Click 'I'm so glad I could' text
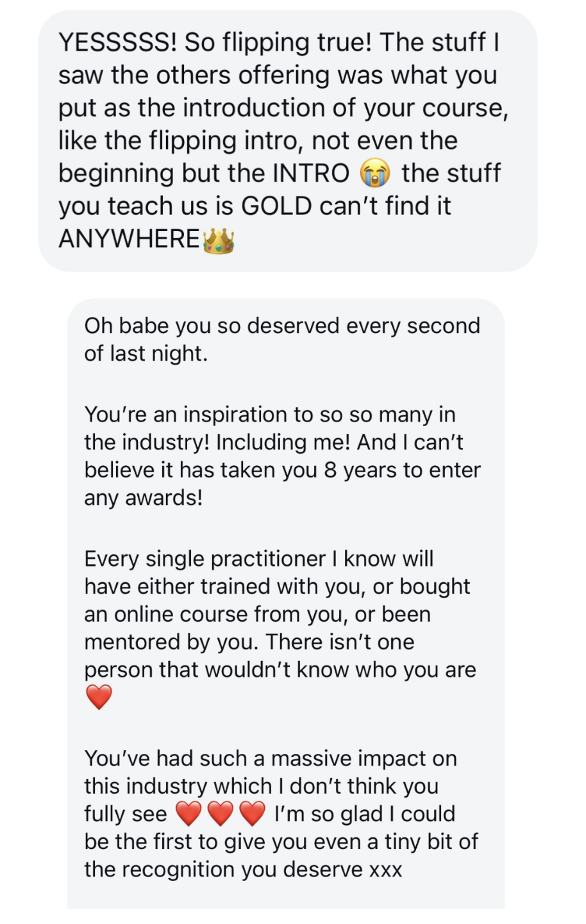Viewport: 586px width, 924px height. [364, 814]
